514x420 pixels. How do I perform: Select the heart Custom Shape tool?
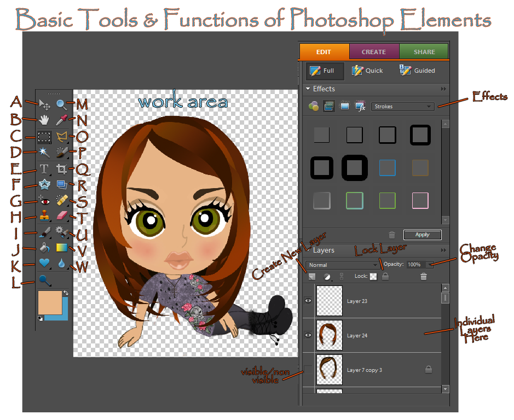[44, 263]
